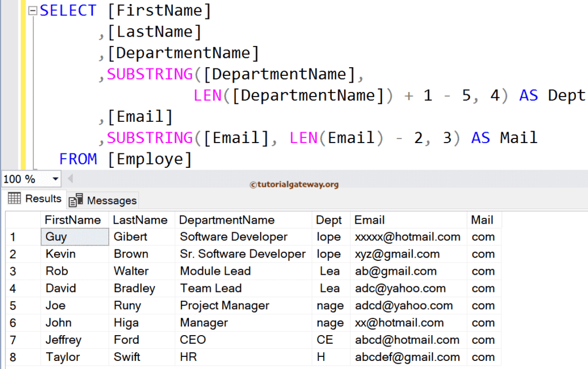Select the row header for row 8
Image resolution: width=588 pixels, height=369 pixels.
pos(23,357)
